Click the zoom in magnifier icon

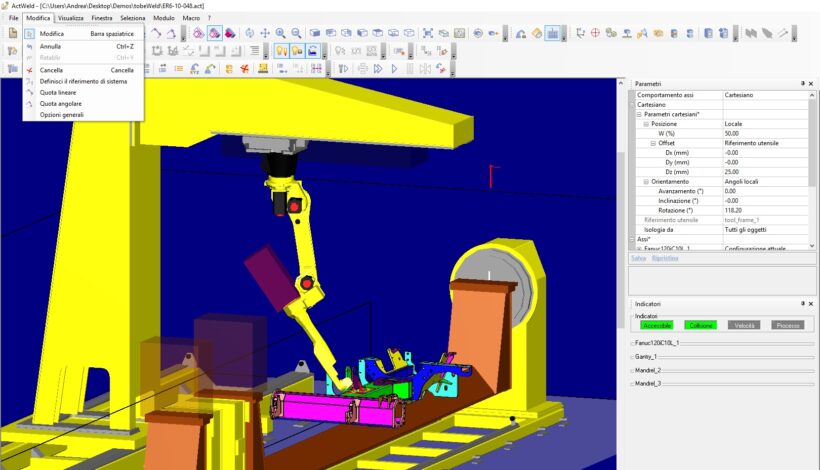pos(280,33)
